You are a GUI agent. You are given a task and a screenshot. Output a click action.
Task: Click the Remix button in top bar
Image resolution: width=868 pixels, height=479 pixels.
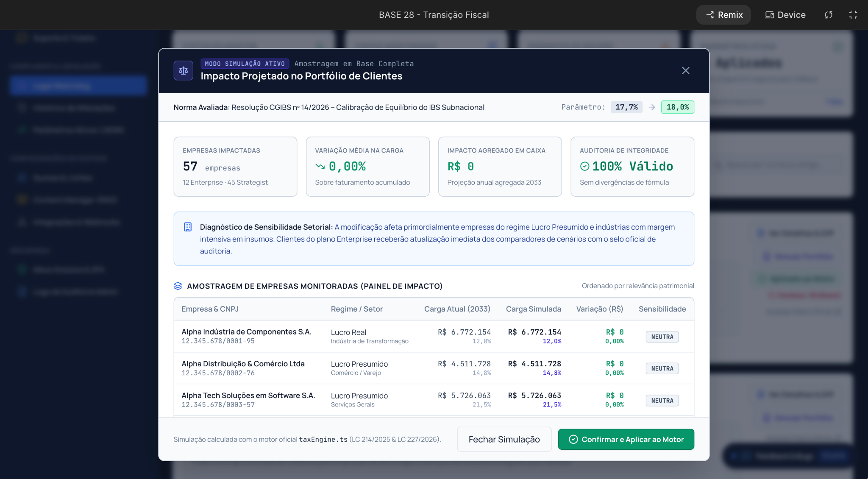point(723,15)
